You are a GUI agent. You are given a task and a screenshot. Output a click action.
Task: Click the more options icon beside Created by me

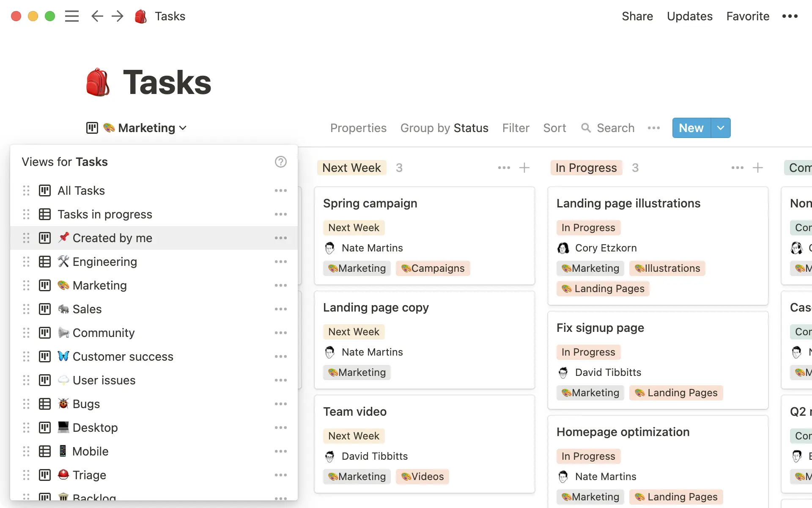(281, 238)
